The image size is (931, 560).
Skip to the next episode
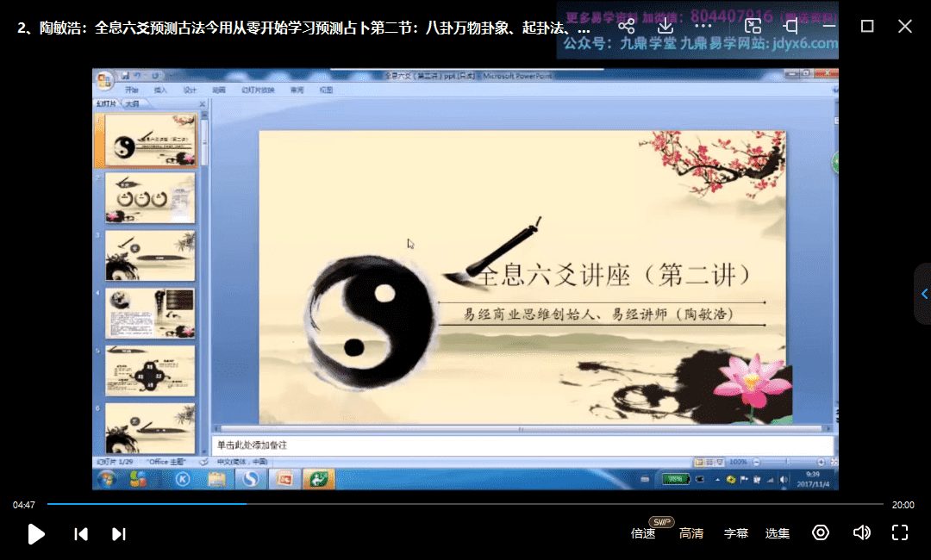click(x=119, y=534)
